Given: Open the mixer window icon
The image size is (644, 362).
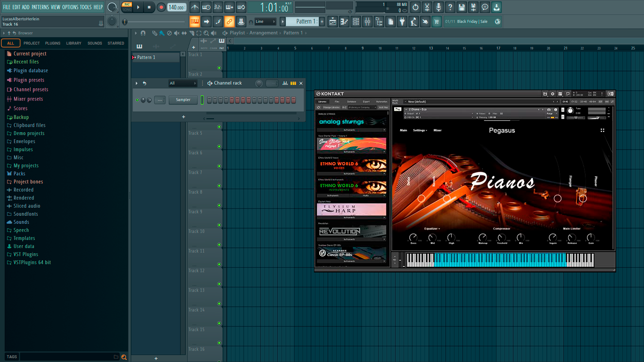Looking at the screenshot, I should (x=367, y=21).
